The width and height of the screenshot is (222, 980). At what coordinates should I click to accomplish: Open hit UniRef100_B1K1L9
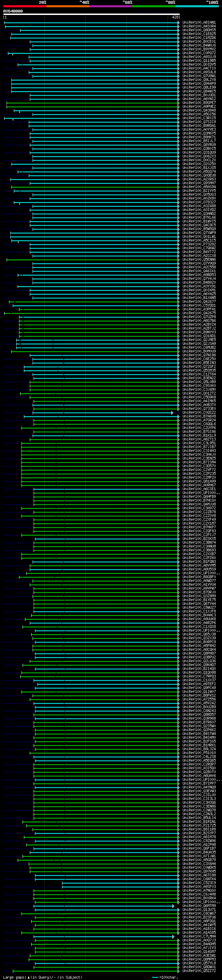pos(199,435)
